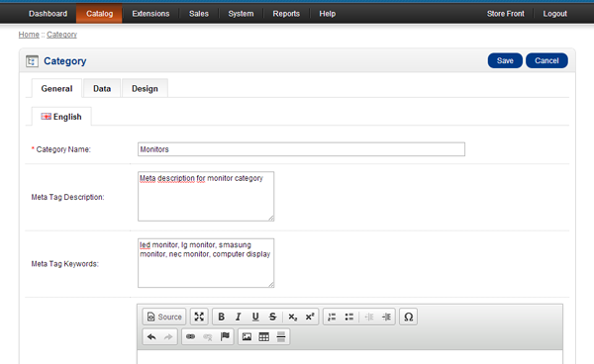Apply subscript formatting
The width and height of the screenshot is (594, 364).
point(292,317)
